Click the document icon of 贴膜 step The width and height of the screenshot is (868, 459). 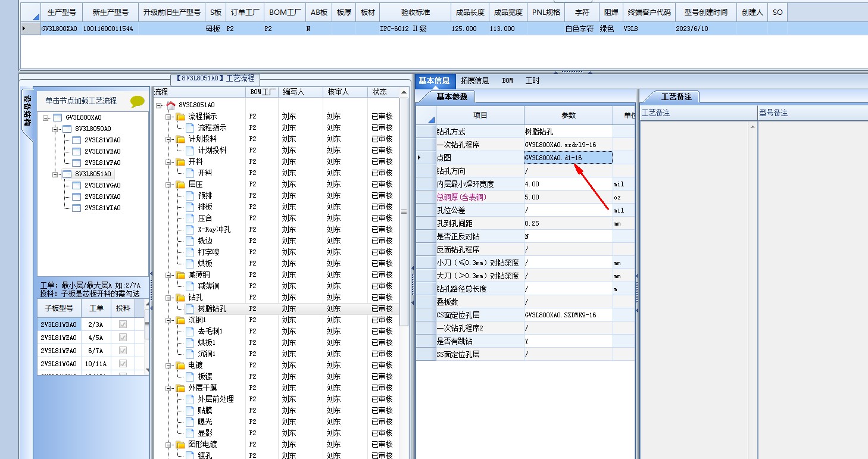coord(191,411)
